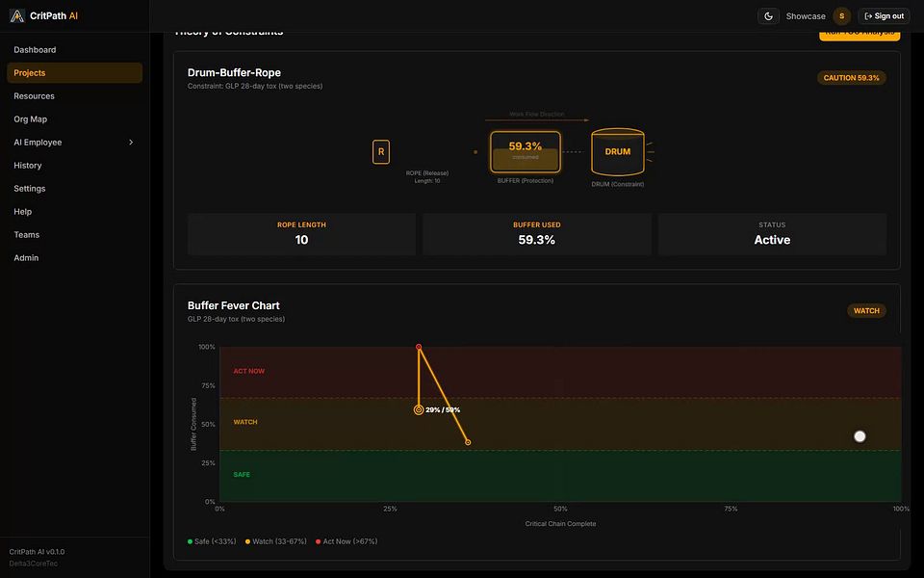Viewport: 924px width, 578px height.
Task: Click the lowest orange point on fever chart
Action: (x=468, y=442)
